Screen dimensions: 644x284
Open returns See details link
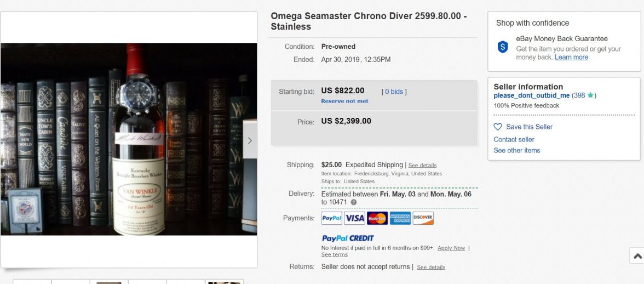431,267
